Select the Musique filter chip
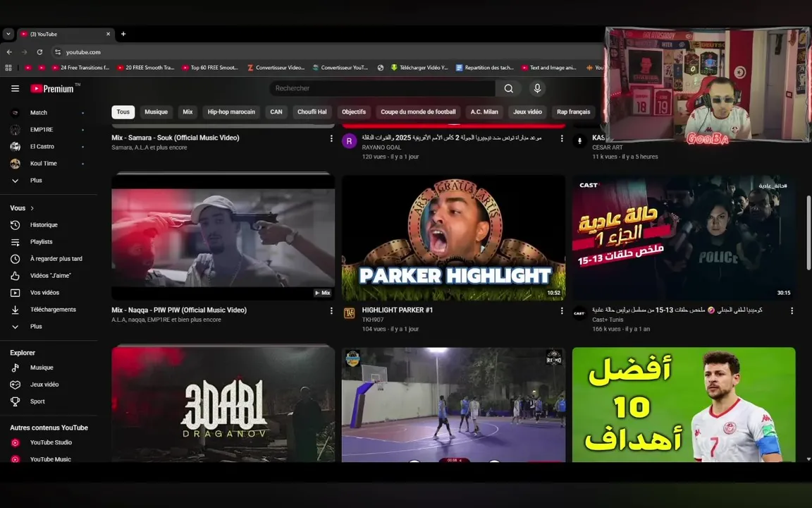The width and height of the screenshot is (812, 508). tap(156, 112)
